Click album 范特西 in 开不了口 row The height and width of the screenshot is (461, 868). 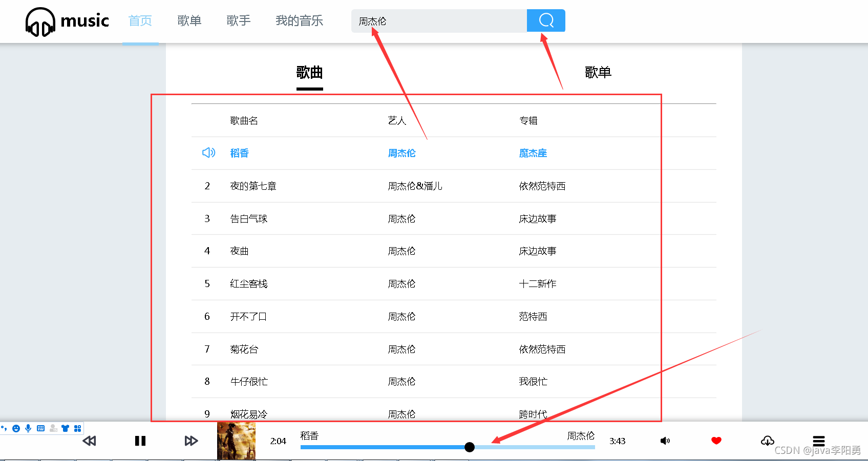533,316
